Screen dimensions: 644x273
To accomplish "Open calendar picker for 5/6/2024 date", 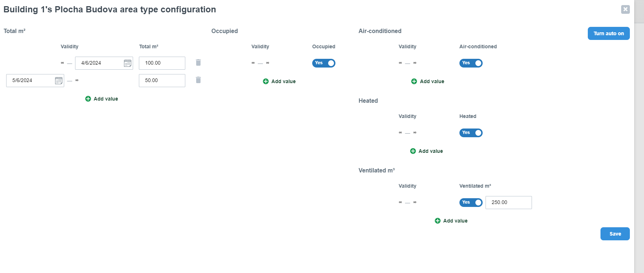I will [59, 81].
